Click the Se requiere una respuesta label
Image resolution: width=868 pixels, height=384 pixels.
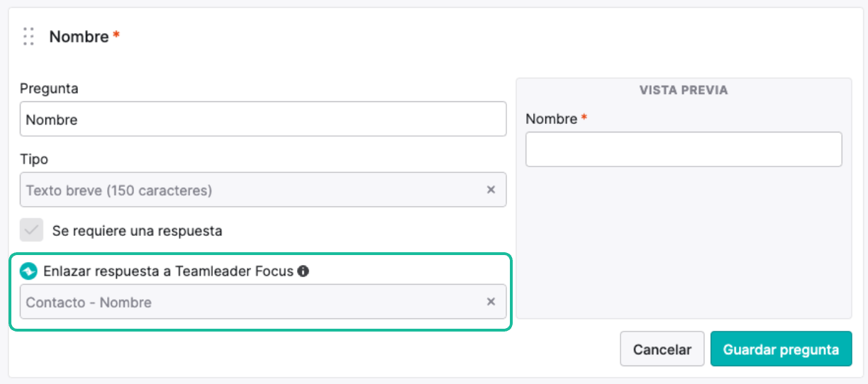click(x=138, y=231)
